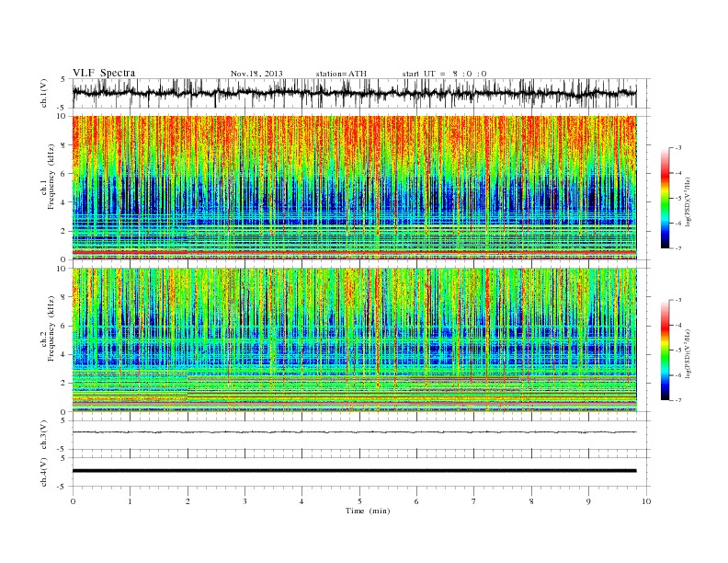Viewport: 728px width, 563px height.
Task: Click the "-5" tick of ch.2 colorbar
Action: [678, 350]
